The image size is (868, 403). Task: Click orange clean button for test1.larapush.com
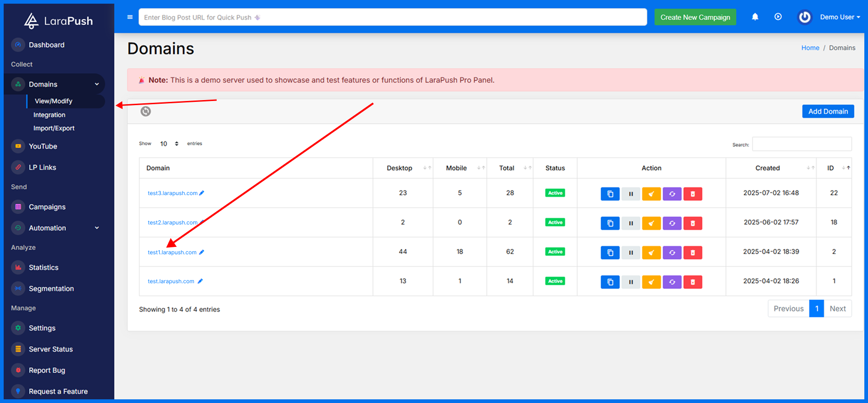click(651, 252)
